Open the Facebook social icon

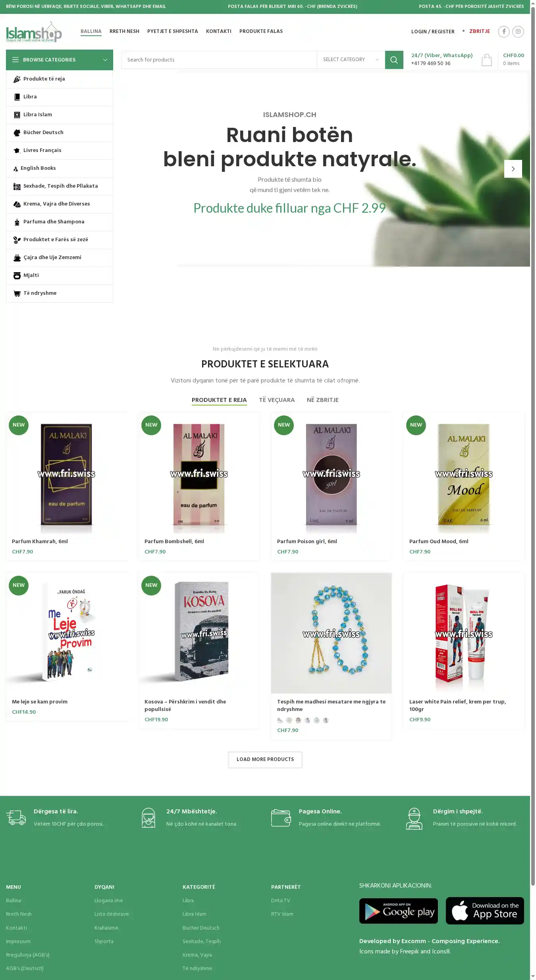click(x=504, y=31)
